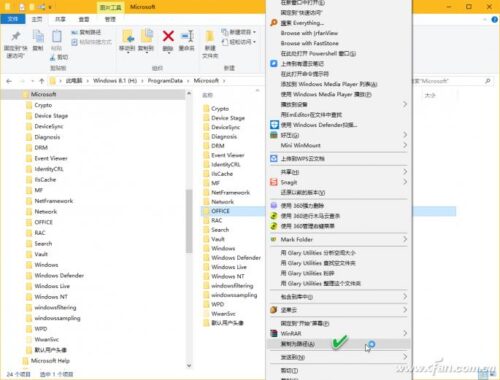Click the Copy to folder icon

tap(146, 36)
